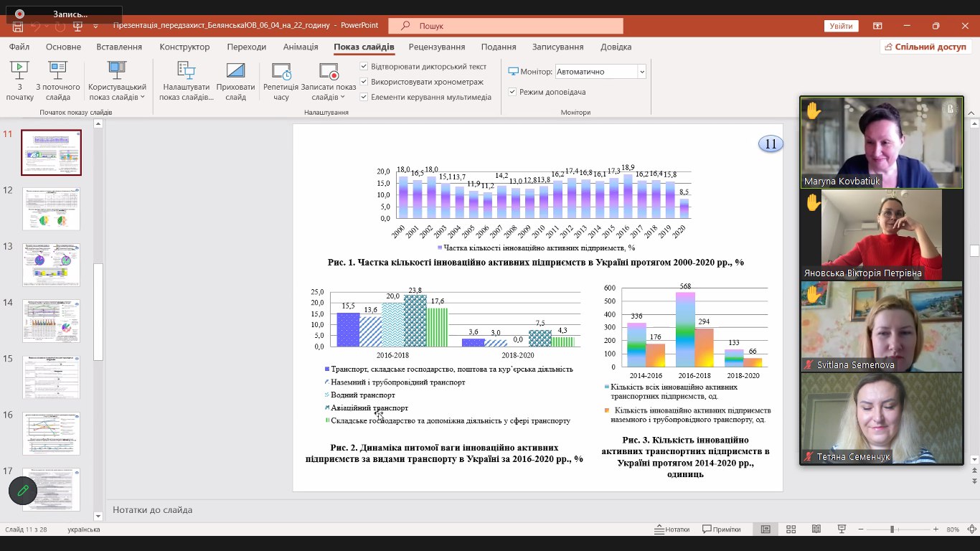Click the Спільний доступ button
Viewport: 980px width, 551px height.
tap(925, 47)
